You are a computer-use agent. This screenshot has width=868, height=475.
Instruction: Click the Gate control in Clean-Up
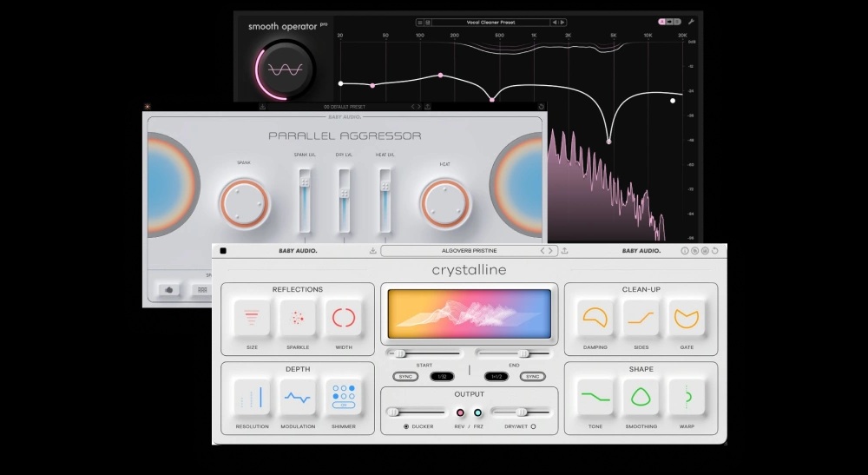687,318
